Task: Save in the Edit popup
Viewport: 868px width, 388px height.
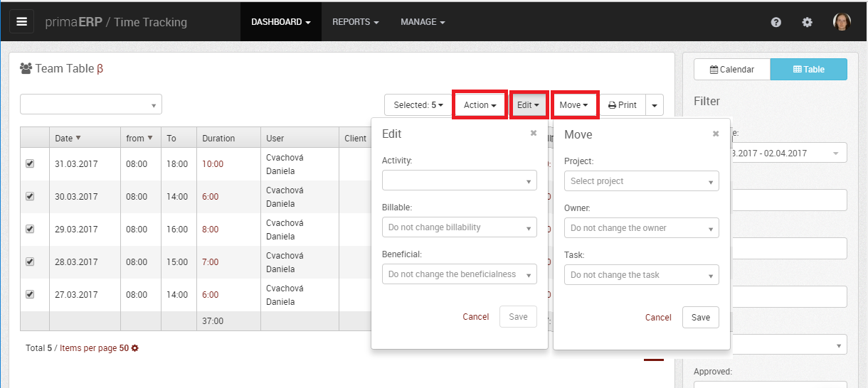Action: (x=519, y=317)
